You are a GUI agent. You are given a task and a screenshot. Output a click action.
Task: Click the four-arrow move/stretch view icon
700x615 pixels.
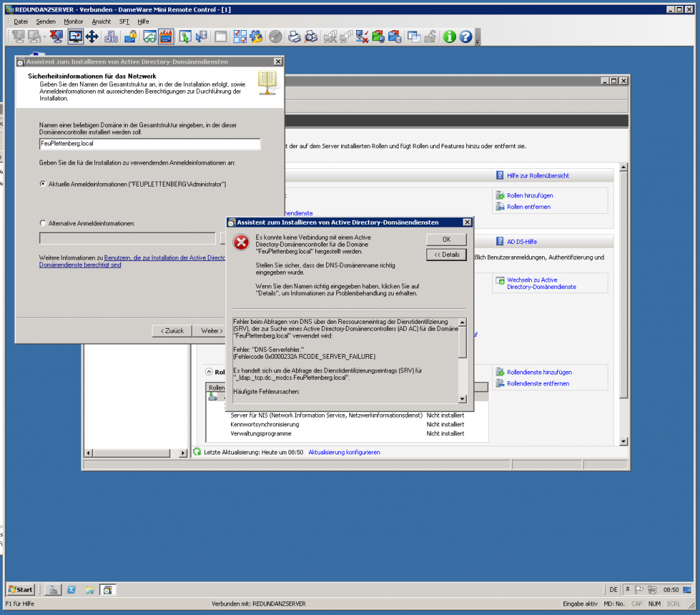click(92, 37)
